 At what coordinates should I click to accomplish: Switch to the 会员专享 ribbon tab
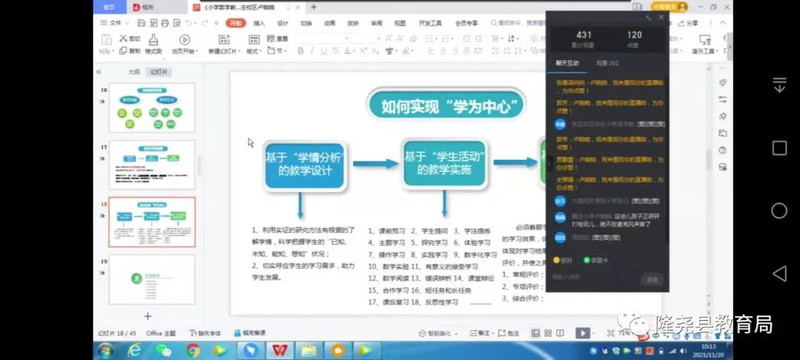(x=466, y=23)
